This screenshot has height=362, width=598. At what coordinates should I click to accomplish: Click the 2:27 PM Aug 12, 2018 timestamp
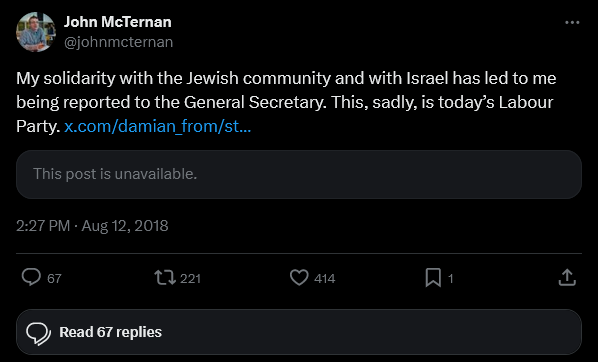click(92, 226)
